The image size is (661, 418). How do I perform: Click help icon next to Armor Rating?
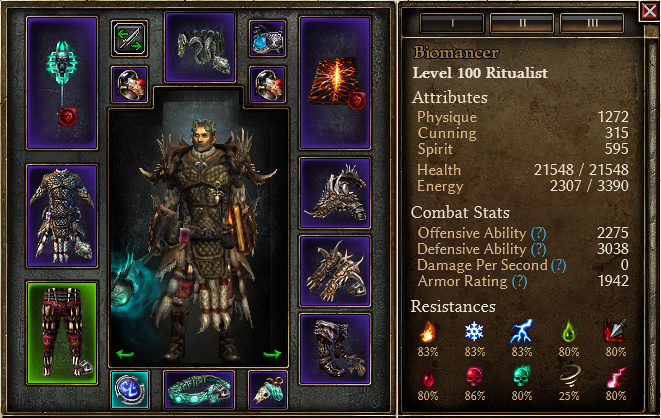[x=519, y=281]
